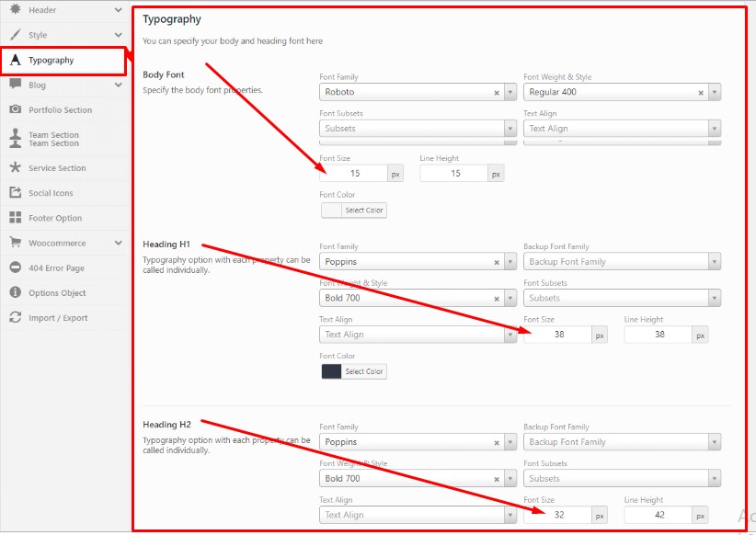Open the Typography menu item
Viewport: 756px width, 535px height.
click(51, 61)
